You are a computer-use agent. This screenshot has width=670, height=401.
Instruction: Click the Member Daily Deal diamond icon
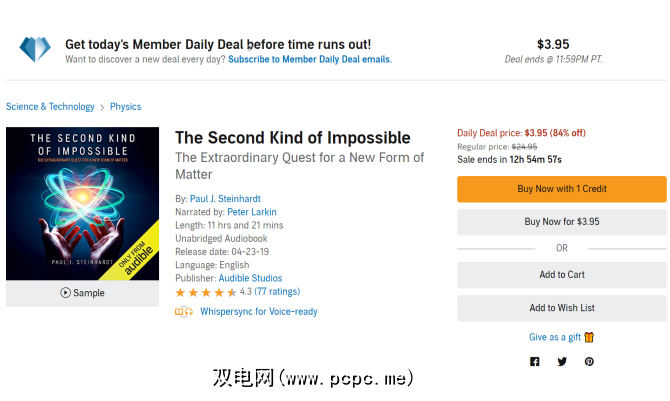coord(35,48)
